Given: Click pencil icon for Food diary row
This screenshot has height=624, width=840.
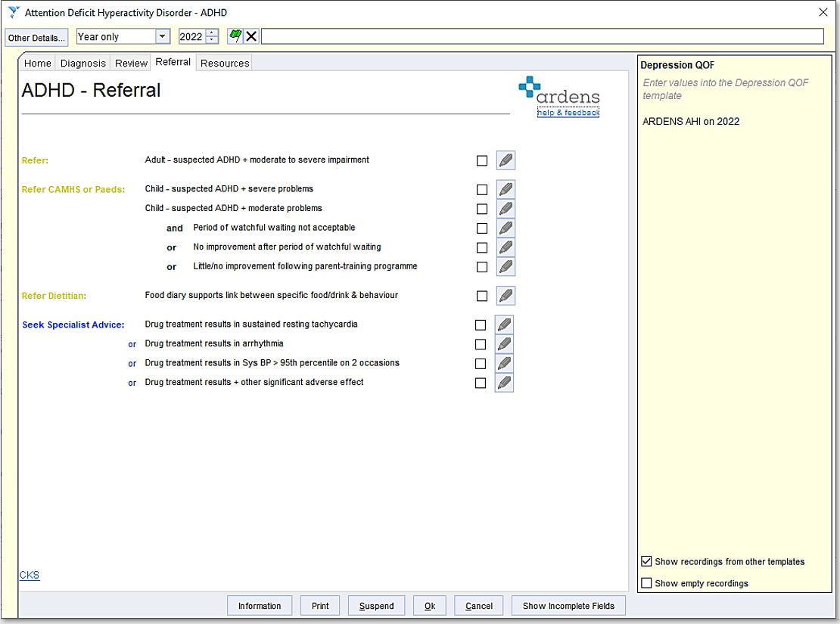Looking at the screenshot, I should [x=506, y=296].
